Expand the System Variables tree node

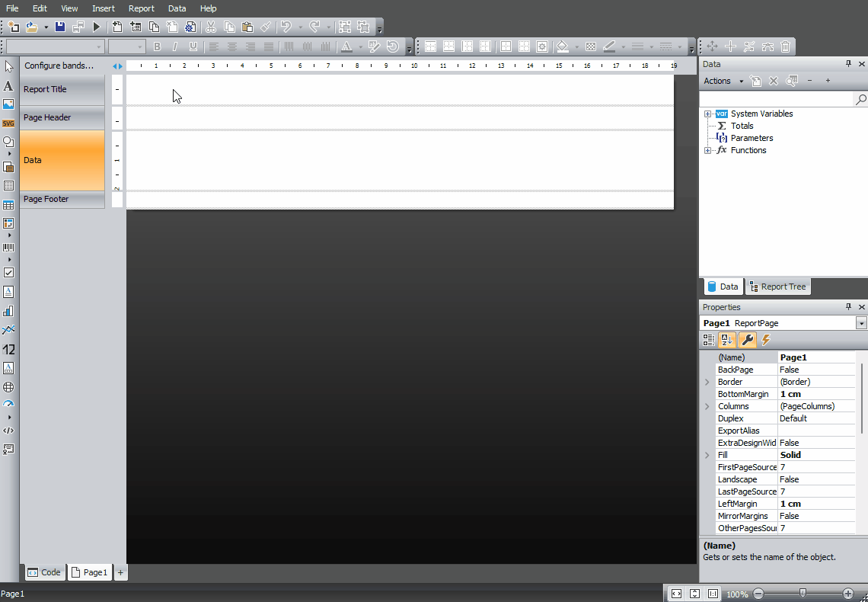707,114
